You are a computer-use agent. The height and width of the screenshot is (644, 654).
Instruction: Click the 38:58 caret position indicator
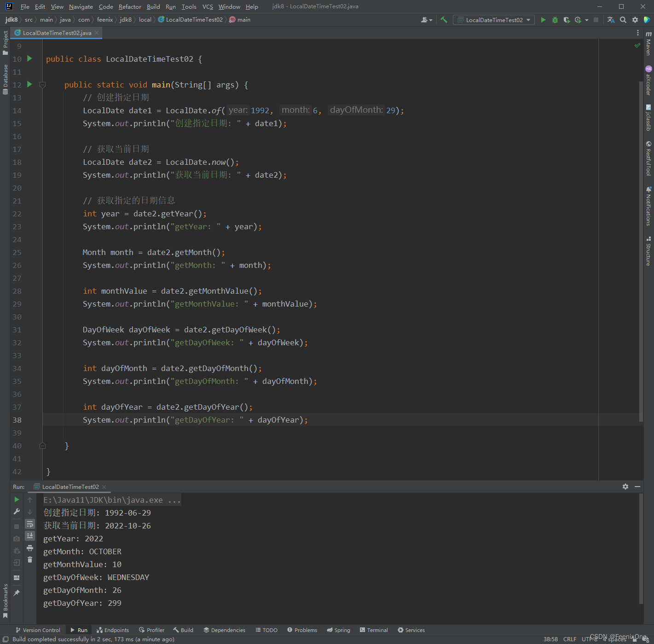pyautogui.click(x=550, y=639)
